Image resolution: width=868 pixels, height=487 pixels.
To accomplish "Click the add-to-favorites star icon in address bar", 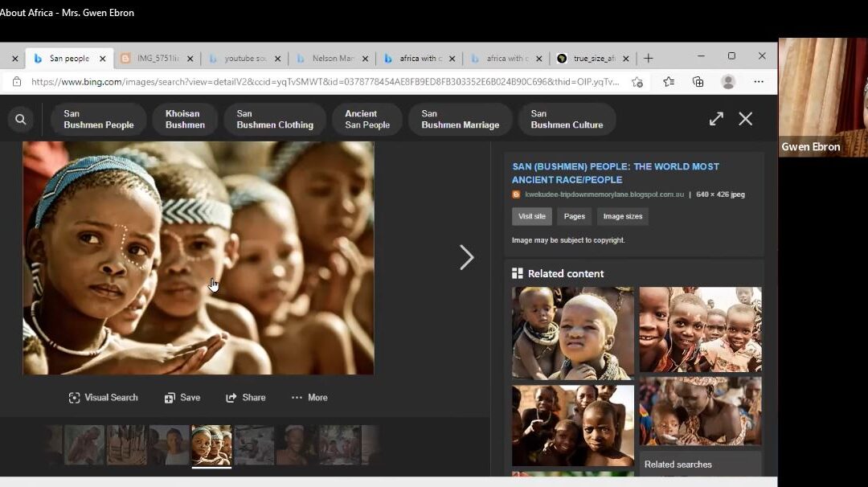I will pos(637,82).
